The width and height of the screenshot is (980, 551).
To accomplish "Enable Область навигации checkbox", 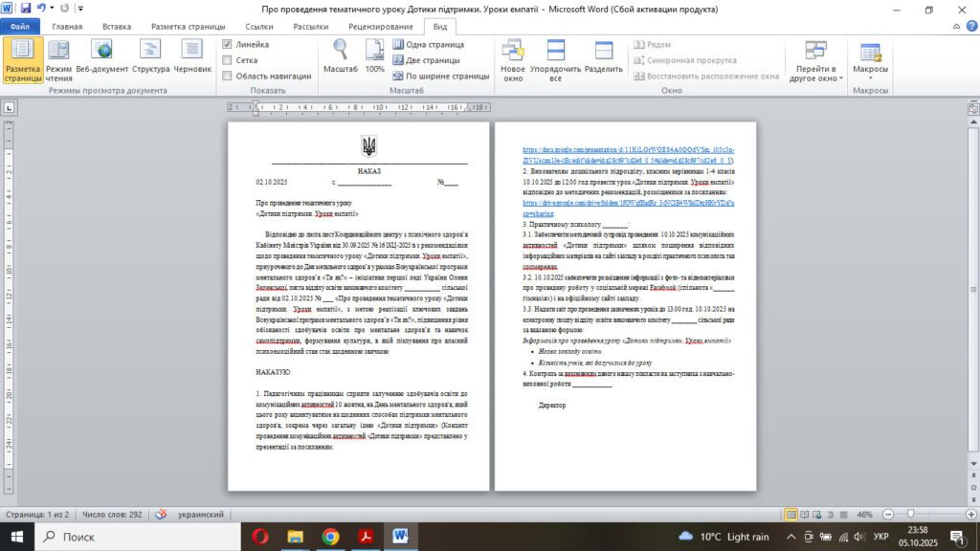I will click(x=227, y=76).
